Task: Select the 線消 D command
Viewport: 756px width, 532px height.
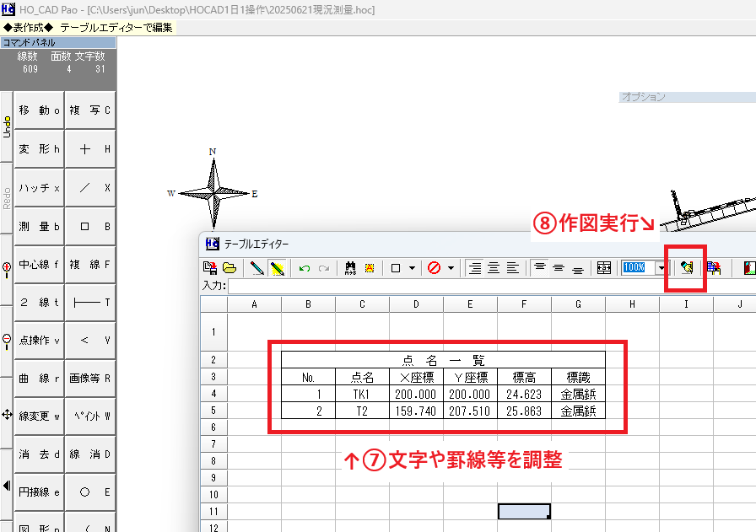Action: coord(89,454)
